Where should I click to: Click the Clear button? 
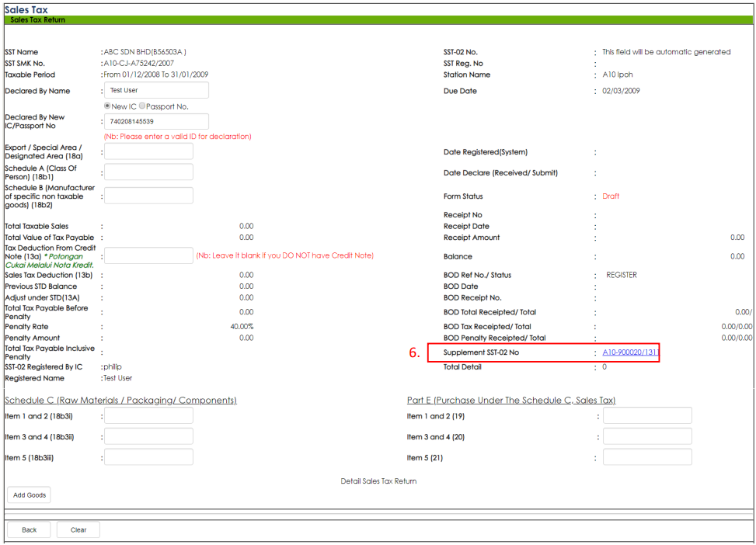(78, 530)
